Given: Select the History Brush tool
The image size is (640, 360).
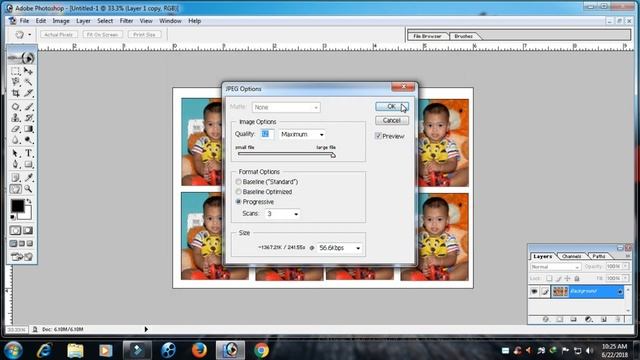Looking at the screenshot, I should pos(28,118).
